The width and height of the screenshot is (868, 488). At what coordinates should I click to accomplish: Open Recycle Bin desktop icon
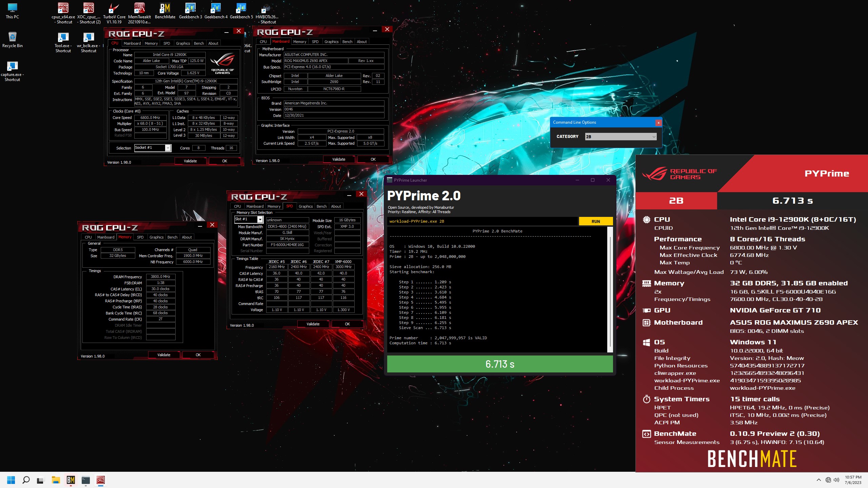(x=12, y=39)
